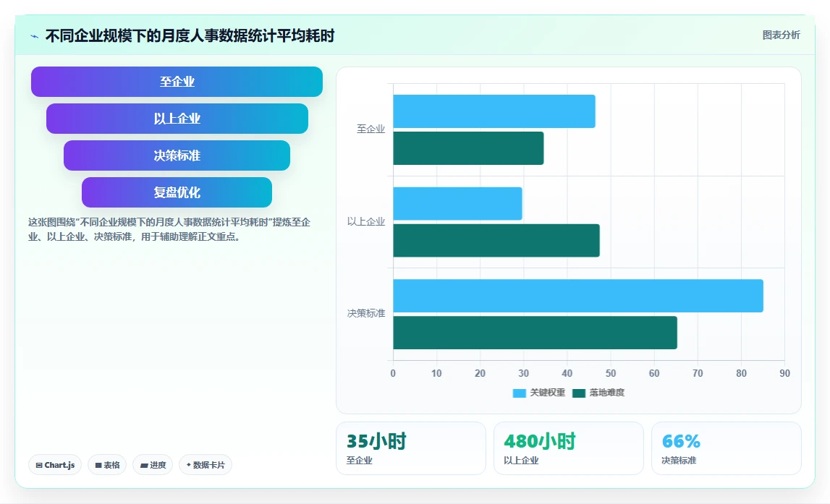The width and height of the screenshot is (830, 504).
Task: Click the green 落地难度 bar for 至企业
Action: coord(468,148)
